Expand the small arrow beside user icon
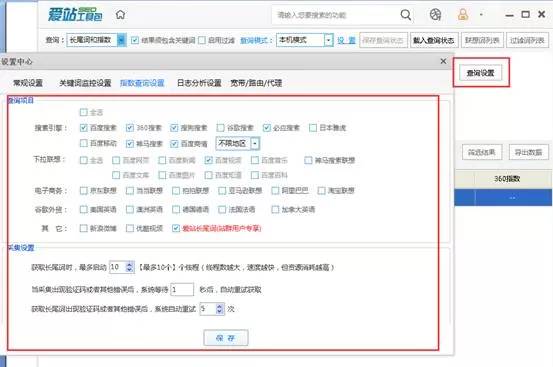553x367 pixels. [481, 15]
